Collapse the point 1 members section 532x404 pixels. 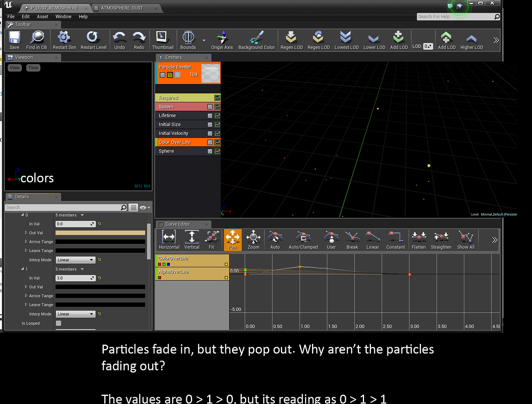coord(23,269)
